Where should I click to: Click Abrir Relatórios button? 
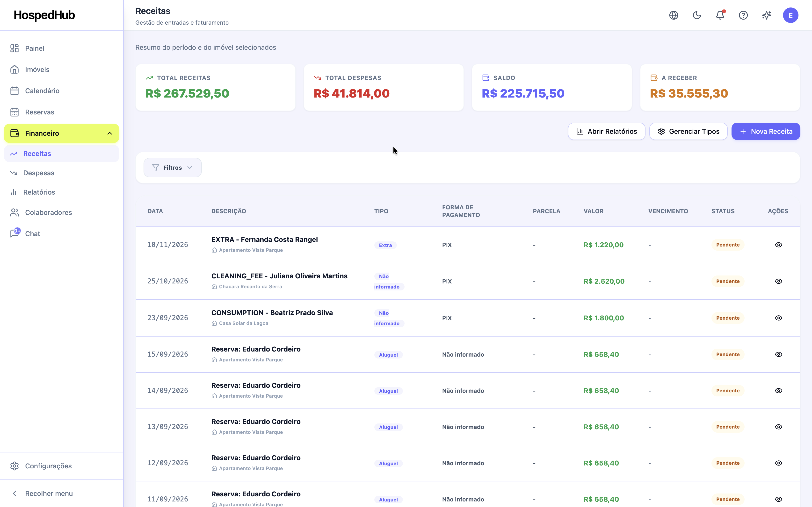coord(606,131)
